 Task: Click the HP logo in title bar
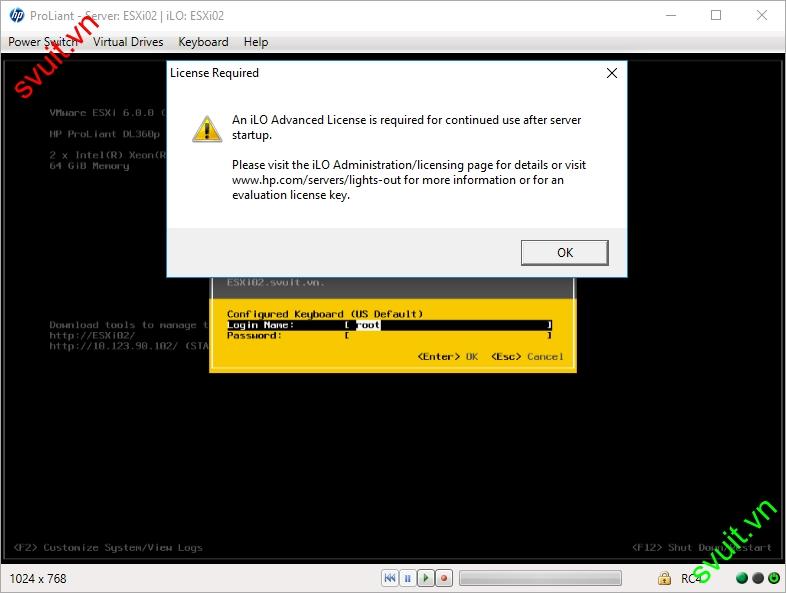pos(17,16)
